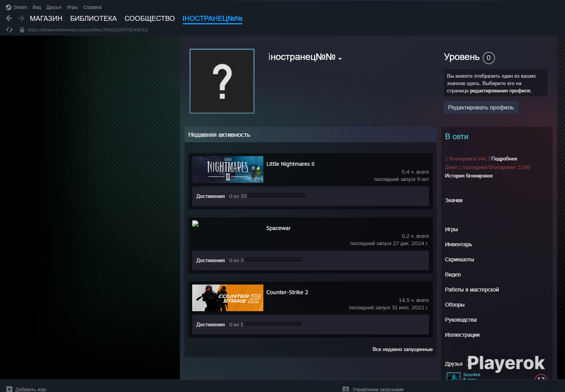The image size is (565, 392).
Task: Click the Steam logo icon in menu bar
Action: [x=9, y=7]
